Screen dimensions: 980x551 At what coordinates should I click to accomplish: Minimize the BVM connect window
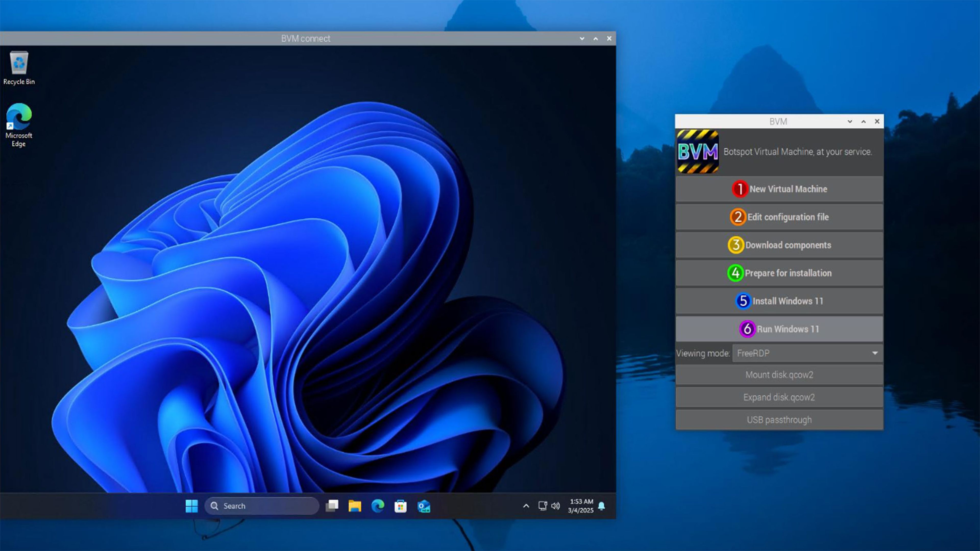pyautogui.click(x=582, y=39)
